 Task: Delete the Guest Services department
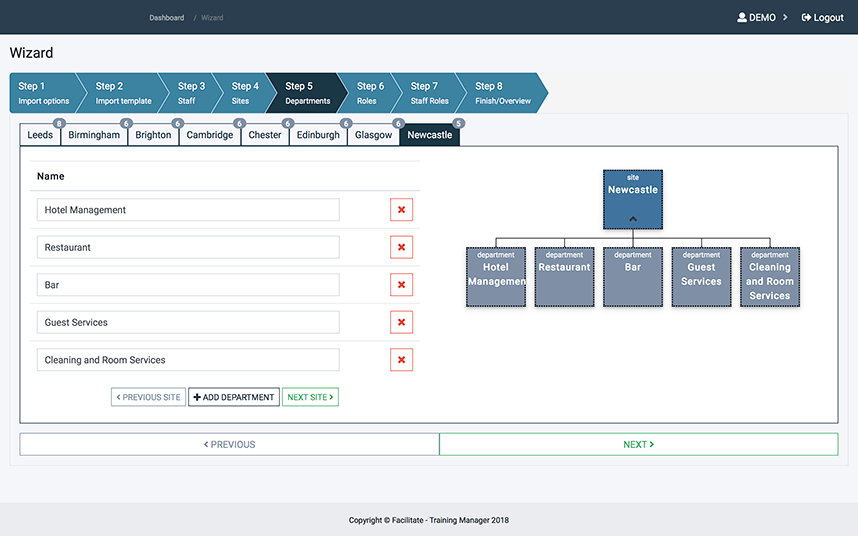click(x=401, y=323)
